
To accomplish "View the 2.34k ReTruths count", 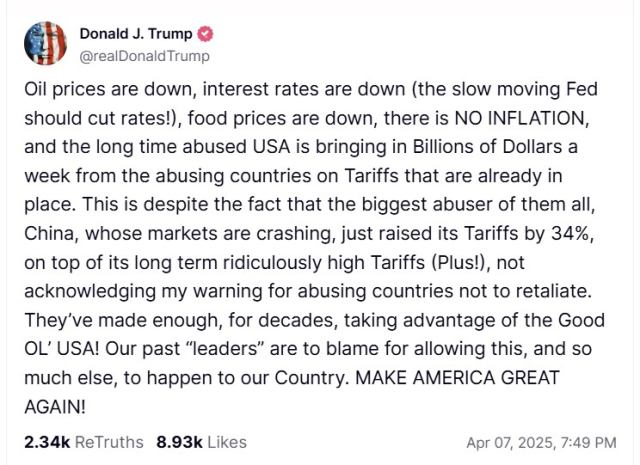I will point(47,442).
